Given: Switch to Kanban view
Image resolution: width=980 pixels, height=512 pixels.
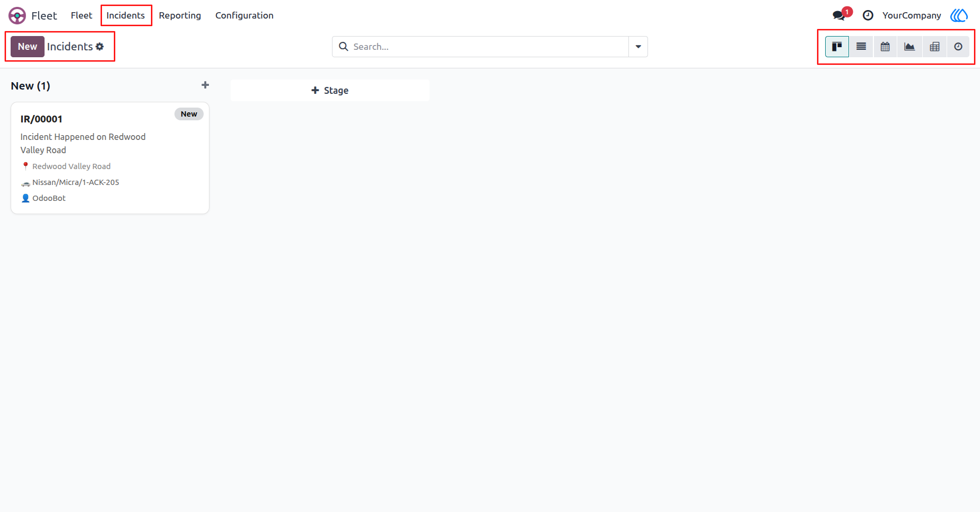Looking at the screenshot, I should [x=837, y=47].
